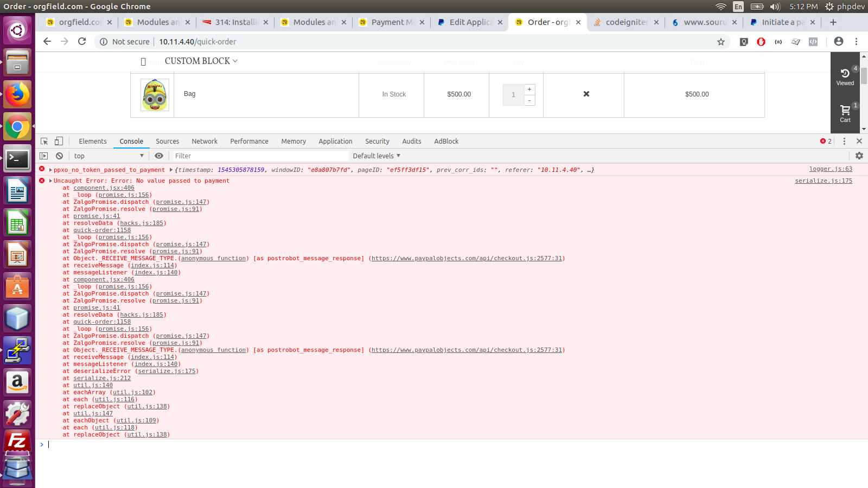
Task: Remove the Bag item with the X button
Action: point(586,94)
